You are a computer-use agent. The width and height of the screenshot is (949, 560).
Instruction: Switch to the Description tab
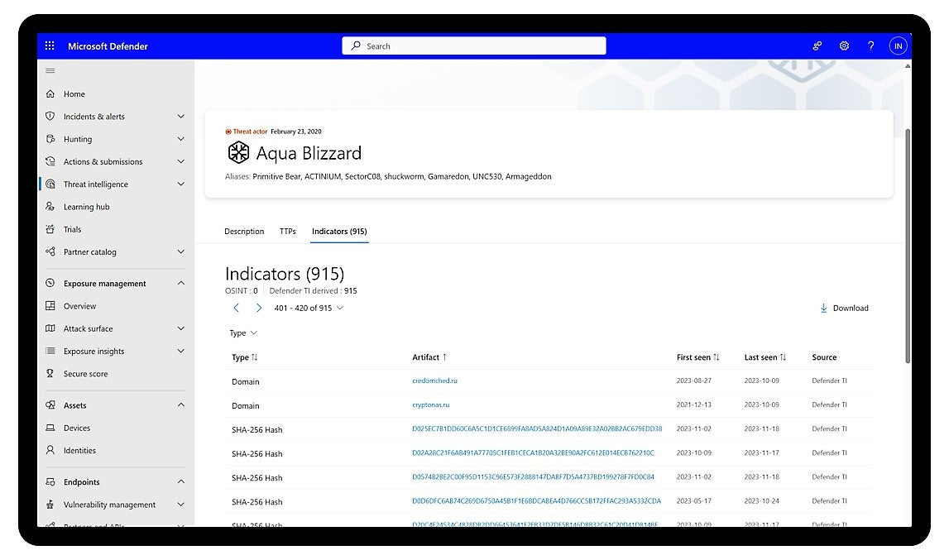[x=244, y=232]
